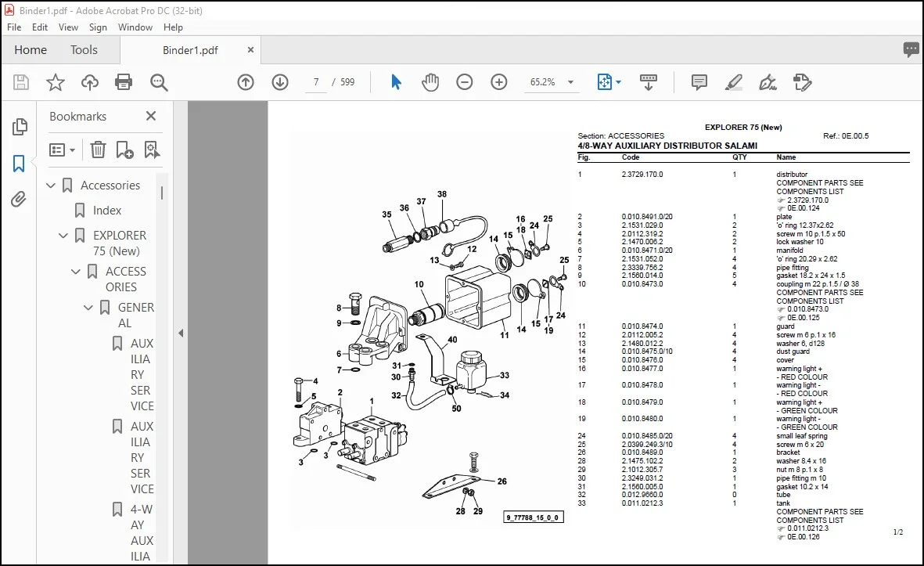Zoom in with plus button
This screenshot has width=924, height=566.
498,82
